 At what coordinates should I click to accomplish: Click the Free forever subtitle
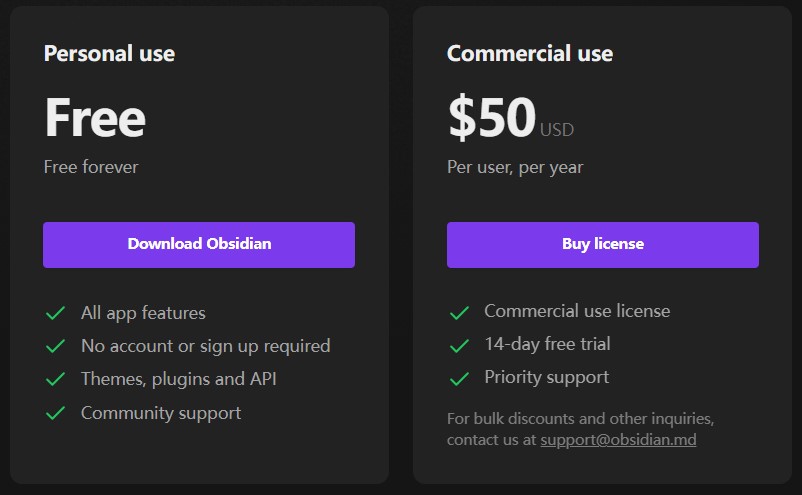tap(91, 167)
